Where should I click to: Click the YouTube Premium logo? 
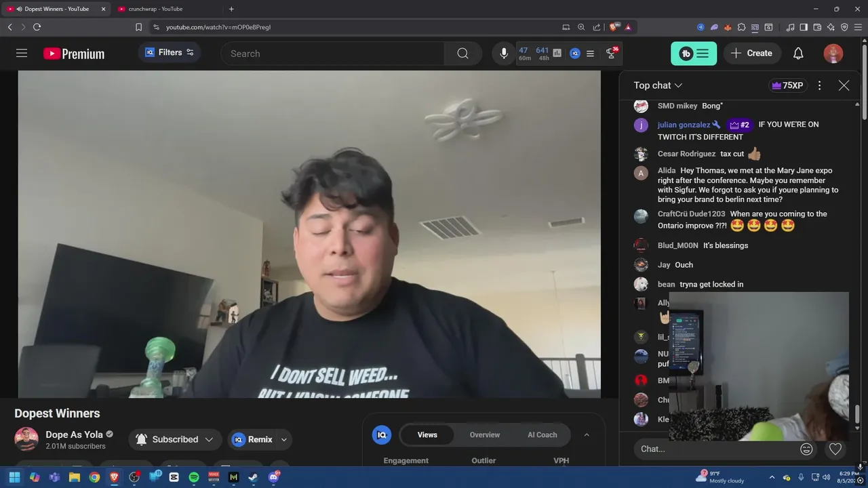(x=74, y=54)
